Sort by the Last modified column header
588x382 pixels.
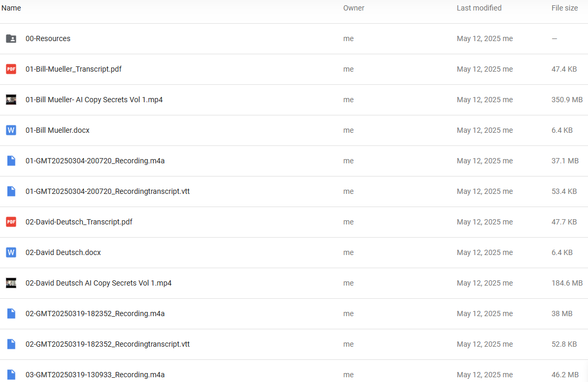(x=479, y=8)
